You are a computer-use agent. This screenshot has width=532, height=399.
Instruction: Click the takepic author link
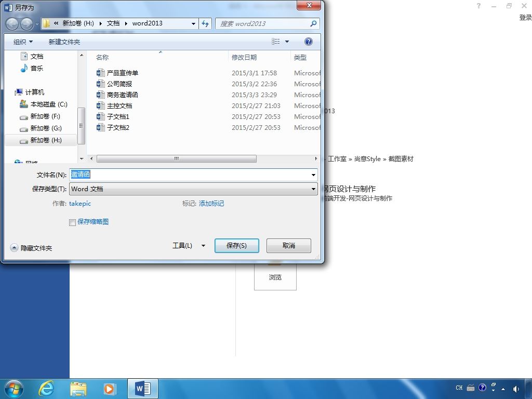click(80, 204)
